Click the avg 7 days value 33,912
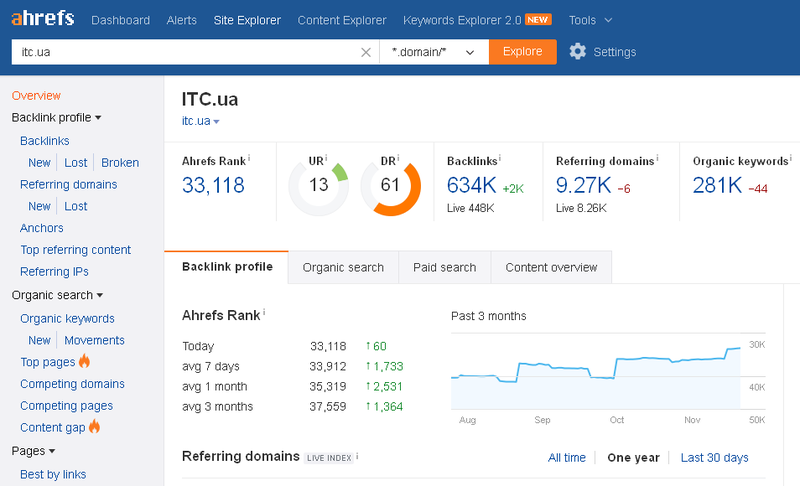The width and height of the screenshot is (800, 486). click(328, 366)
